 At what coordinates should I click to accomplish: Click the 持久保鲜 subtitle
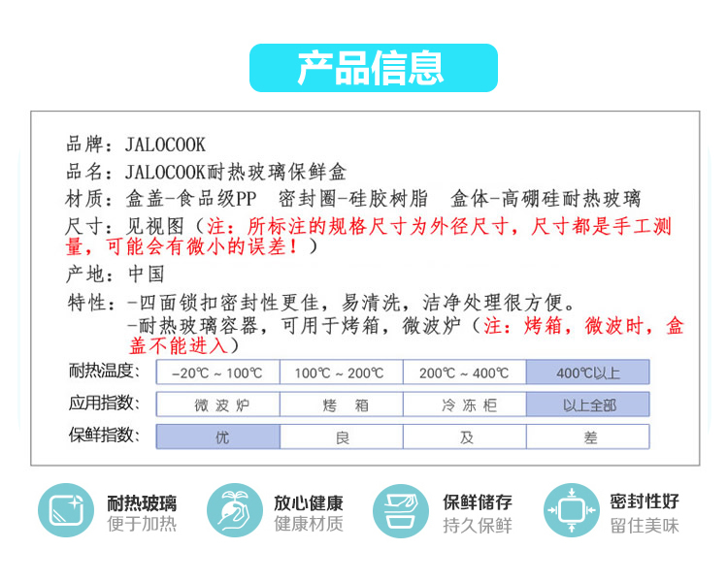478,526
